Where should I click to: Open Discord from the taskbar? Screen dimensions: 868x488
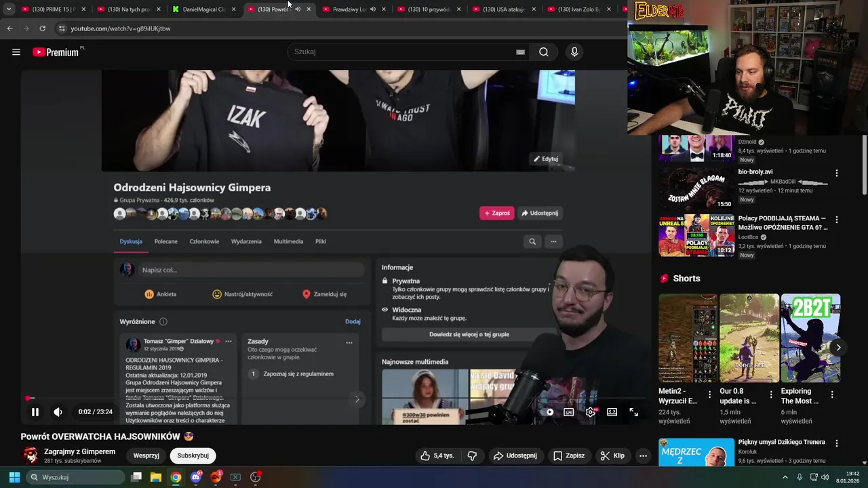click(196, 477)
